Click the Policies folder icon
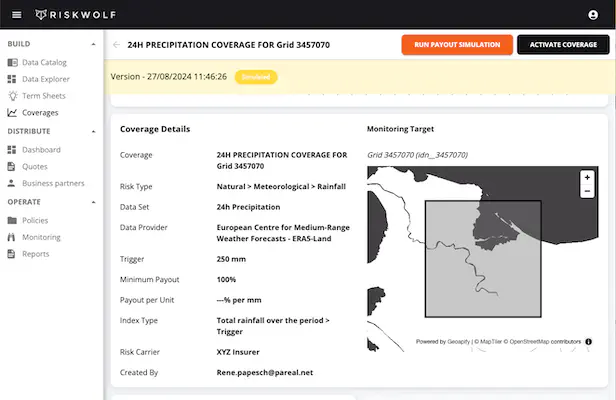 [12, 220]
